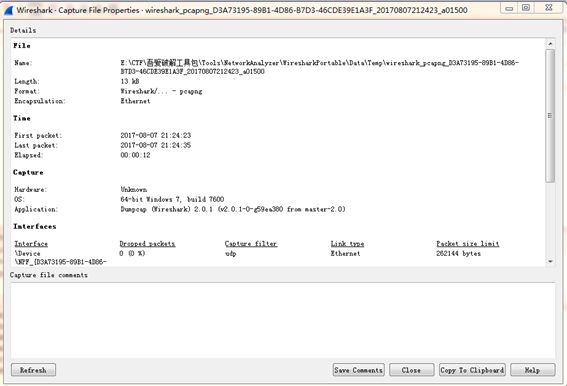Click Copy To Clipboard button
The width and height of the screenshot is (567, 386).
pos(472,370)
